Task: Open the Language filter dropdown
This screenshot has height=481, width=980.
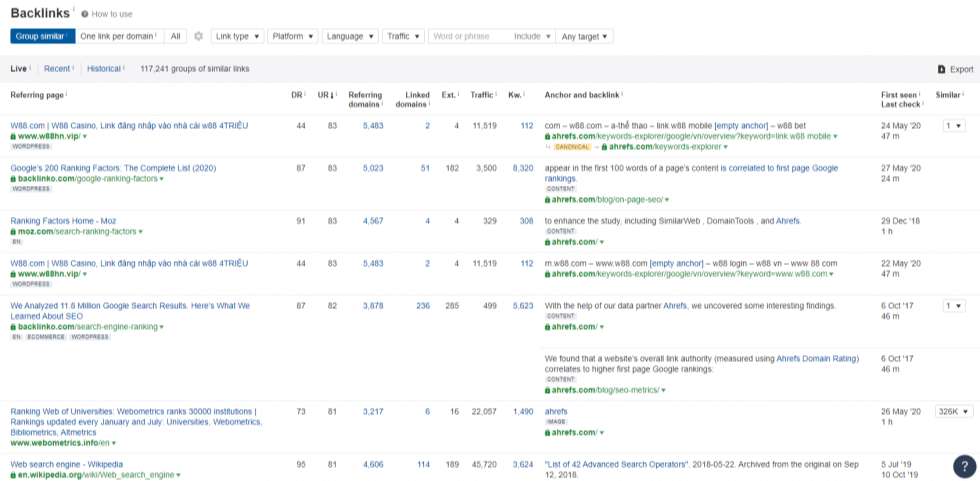Action: tap(350, 36)
